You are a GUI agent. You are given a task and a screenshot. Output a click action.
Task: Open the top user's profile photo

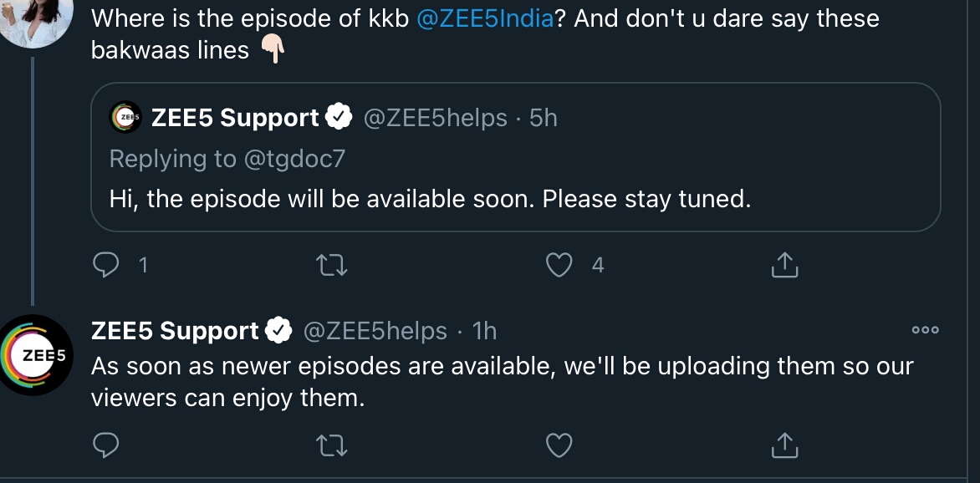coord(29,18)
